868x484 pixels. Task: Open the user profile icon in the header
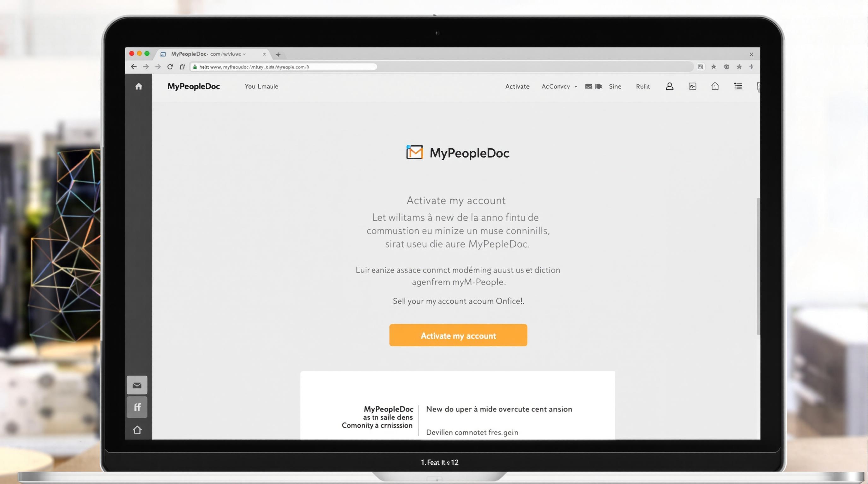[670, 87]
